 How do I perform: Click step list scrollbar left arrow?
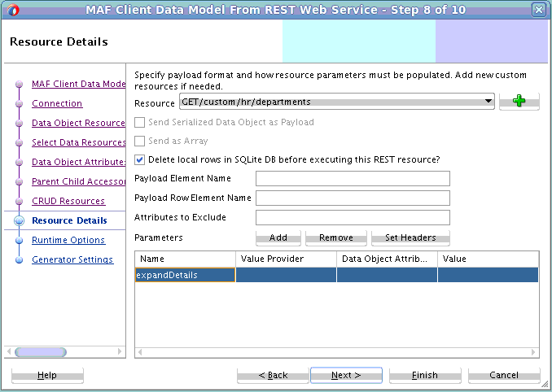tap(9, 351)
